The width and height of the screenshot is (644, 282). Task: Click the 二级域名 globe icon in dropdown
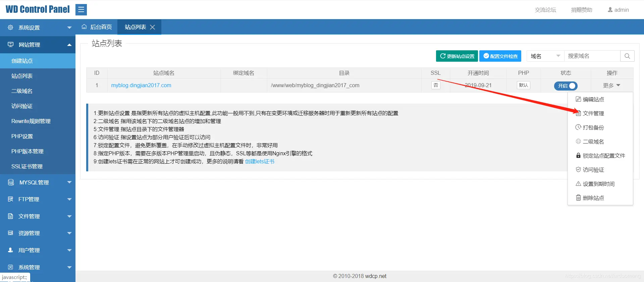[578, 142]
